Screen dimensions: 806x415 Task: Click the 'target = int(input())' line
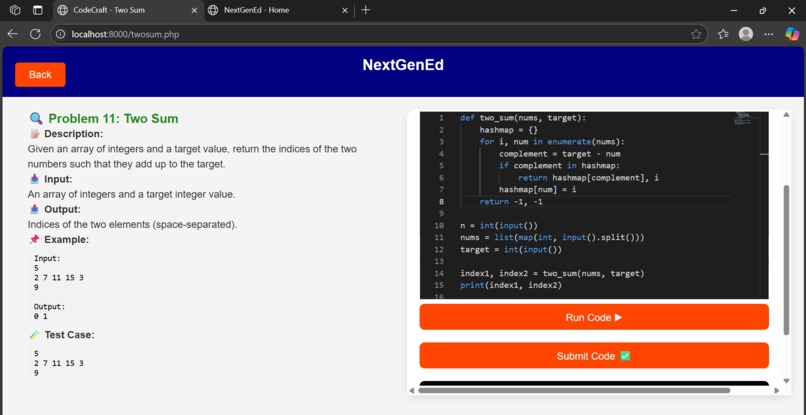click(x=511, y=249)
